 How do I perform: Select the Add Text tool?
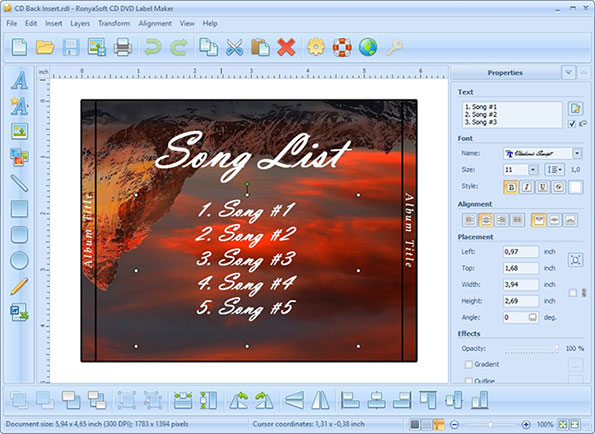pos(19,80)
